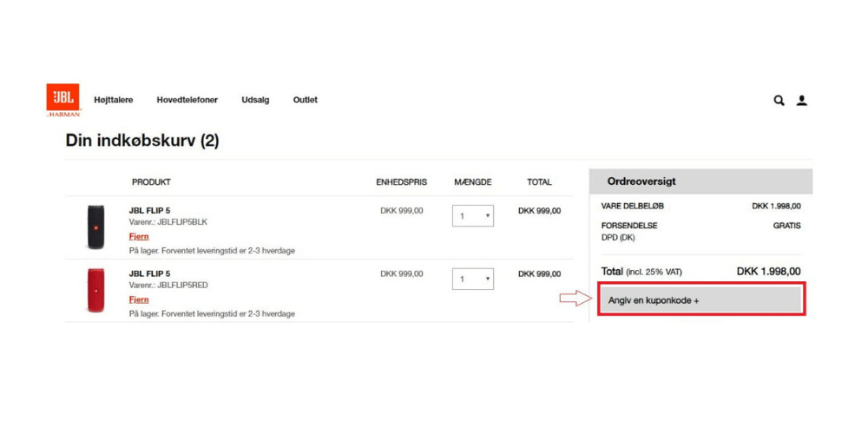Expand 'Angiv en kuponkode +' field
The height and width of the screenshot is (434, 868).
(700, 300)
